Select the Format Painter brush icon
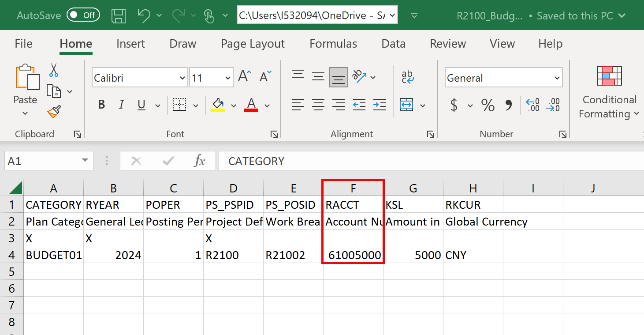 [x=54, y=112]
